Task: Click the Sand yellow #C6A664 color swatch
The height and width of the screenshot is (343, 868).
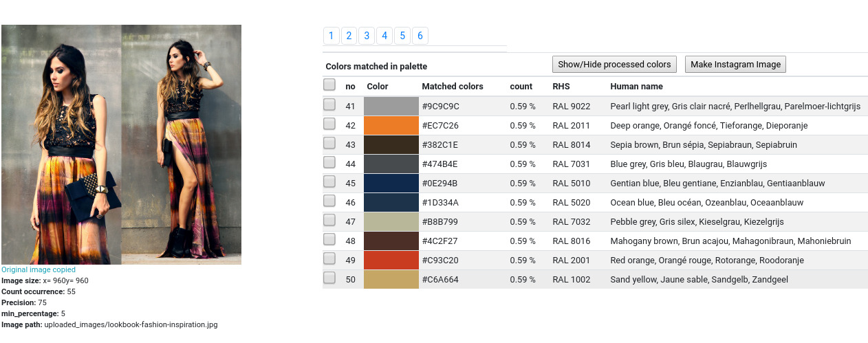Action: (x=391, y=280)
